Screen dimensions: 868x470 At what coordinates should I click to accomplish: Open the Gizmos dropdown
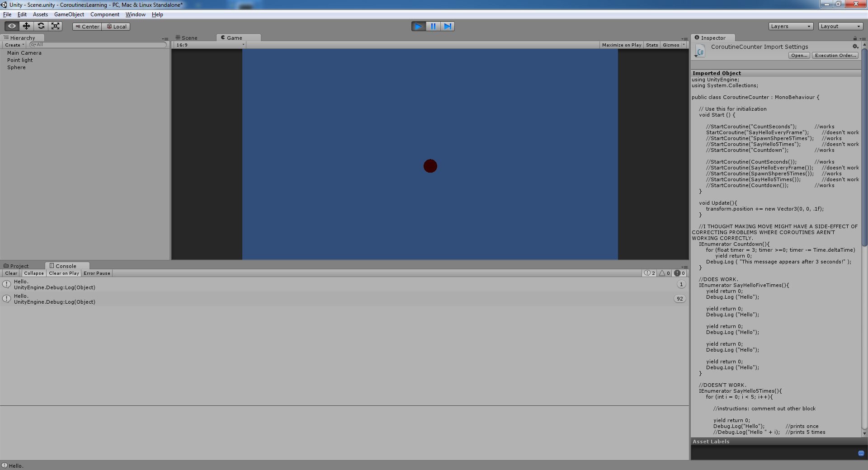point(674,45)
